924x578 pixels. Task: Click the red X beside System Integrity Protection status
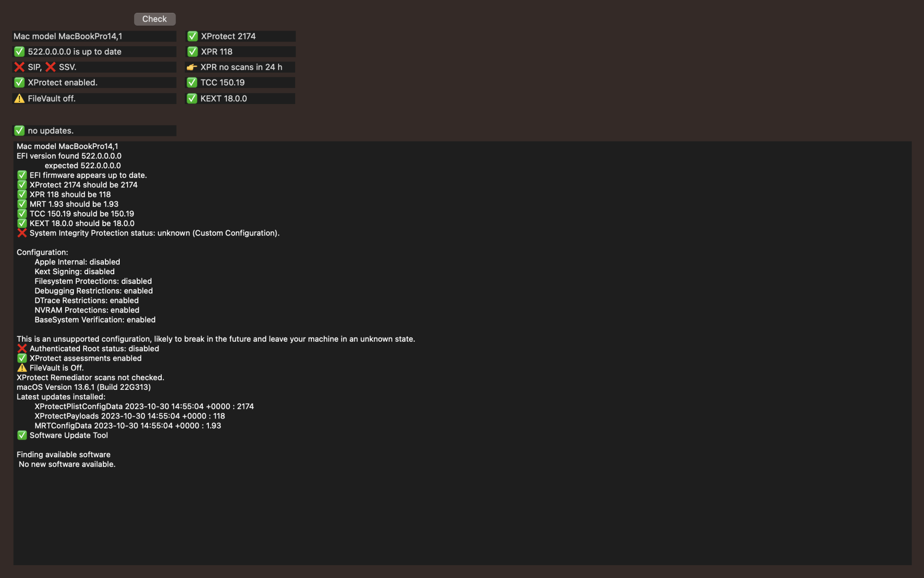(22, 233)
